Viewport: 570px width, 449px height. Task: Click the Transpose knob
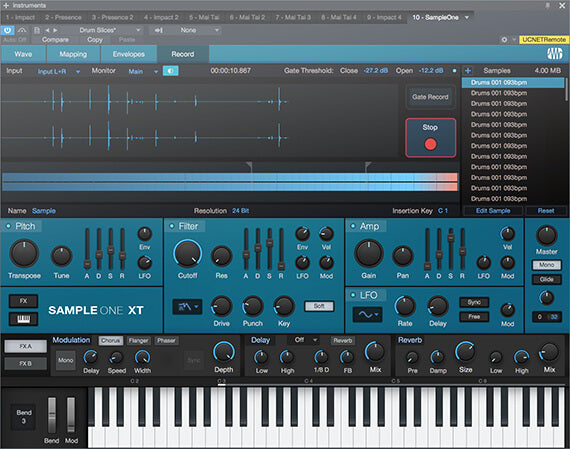(x=24, y=253)
